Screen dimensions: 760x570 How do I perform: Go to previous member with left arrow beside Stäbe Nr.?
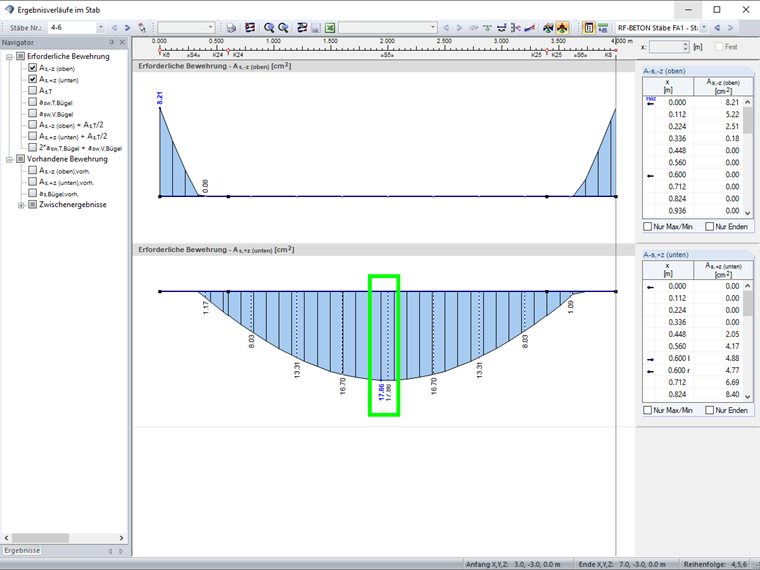(x=114, y=28)
